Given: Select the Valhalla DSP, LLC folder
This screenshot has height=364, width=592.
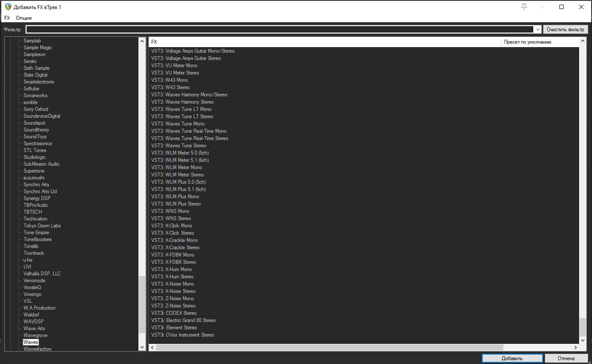Looking at the screenshot, I should 42,274.
